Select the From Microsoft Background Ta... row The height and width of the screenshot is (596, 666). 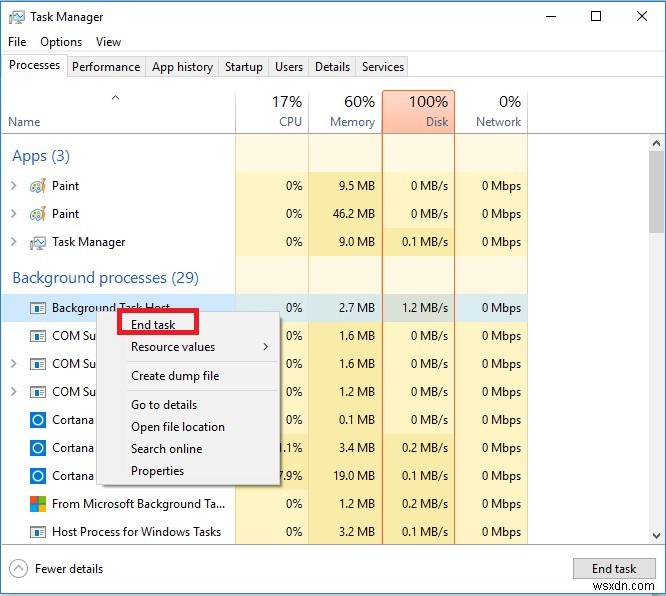[x=265, y=504]
